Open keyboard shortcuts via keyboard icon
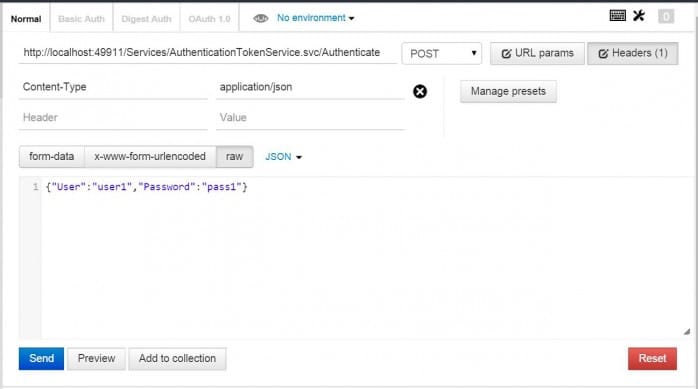This screenshot has width=698, height=389. pyautogui.click(x=617, y=16)
